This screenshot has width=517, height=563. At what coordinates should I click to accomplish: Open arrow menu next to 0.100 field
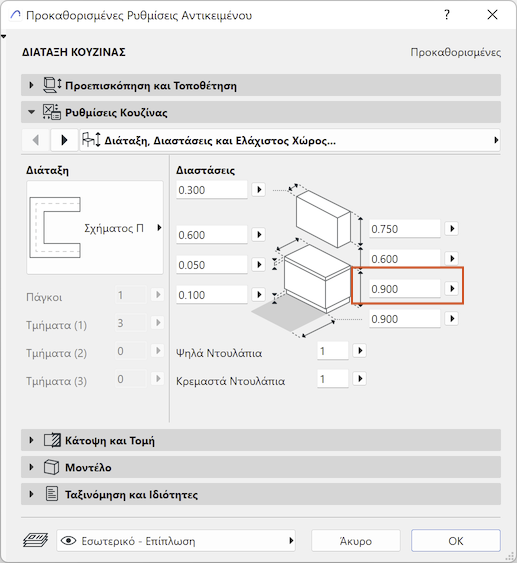tap(259, 295)
